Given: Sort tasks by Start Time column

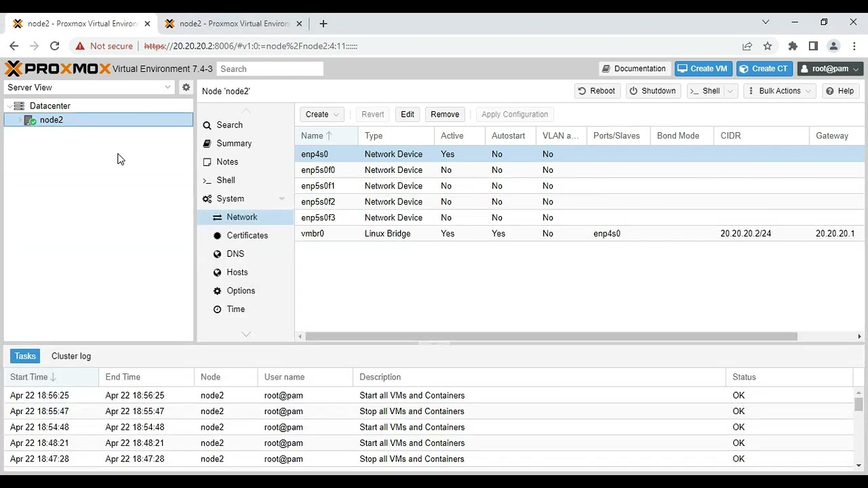Looking at the screenshot, I should pos(51,377).
